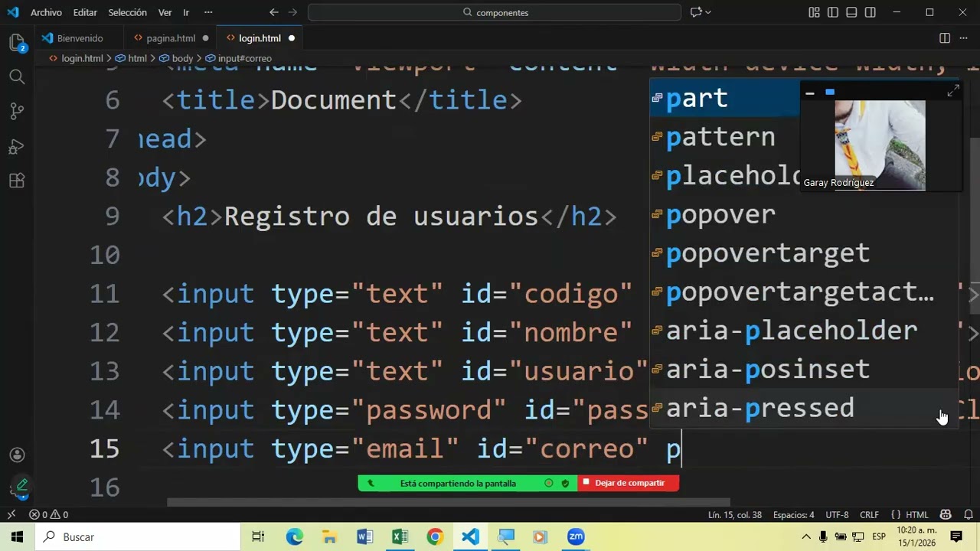The image size is (980, 551).
Task: Choose the popovertarget suggestion
Action: 804,253
